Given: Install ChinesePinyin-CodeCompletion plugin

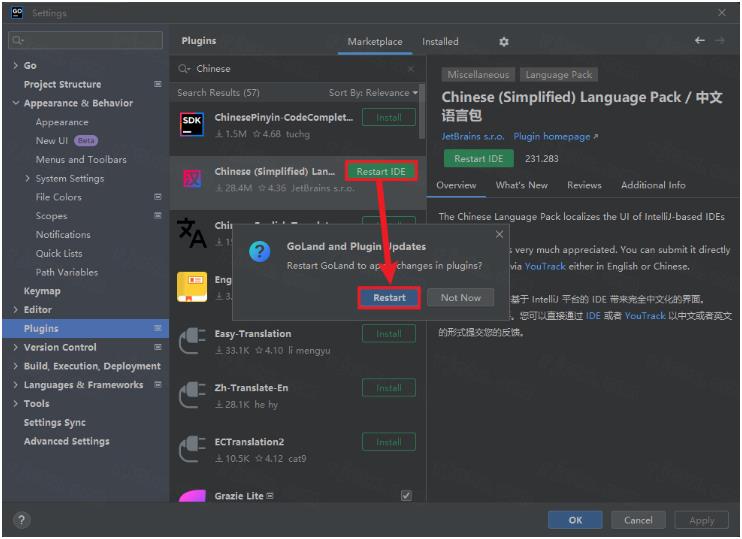Looking at the screenshot, I should 389,117.
